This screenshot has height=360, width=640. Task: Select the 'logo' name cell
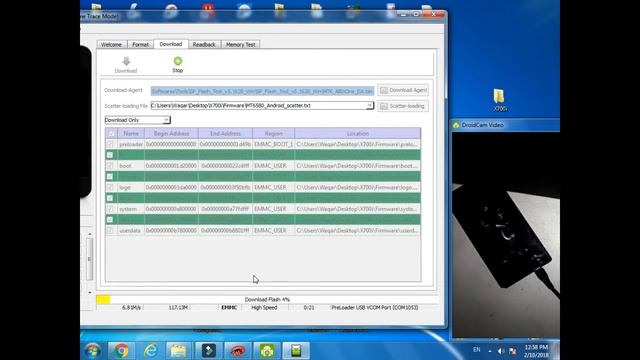coord(131,188)
